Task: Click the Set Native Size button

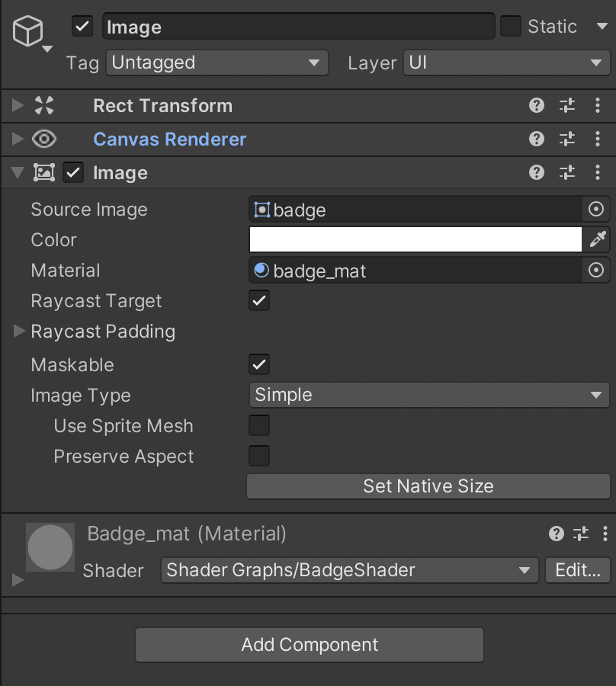Action: coord(428,486)
